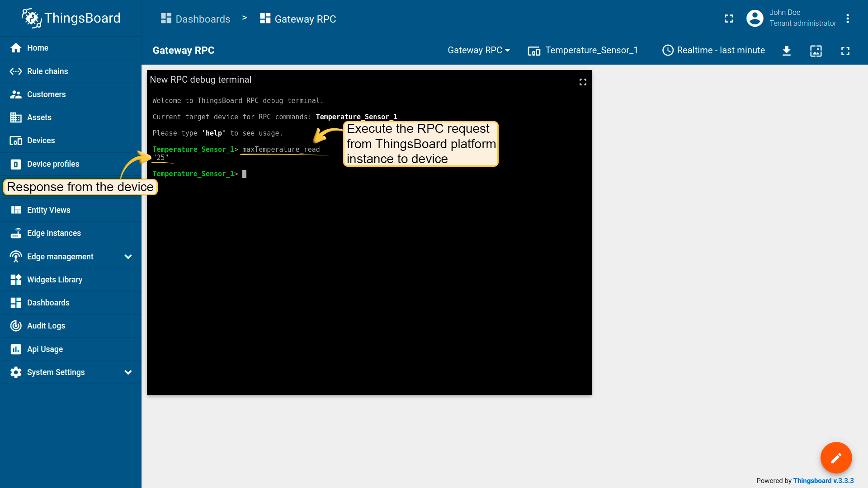Expand the Edge management submenu
Image resolution: width=868 pixels, height=488 pixels.
coord(128,257)
